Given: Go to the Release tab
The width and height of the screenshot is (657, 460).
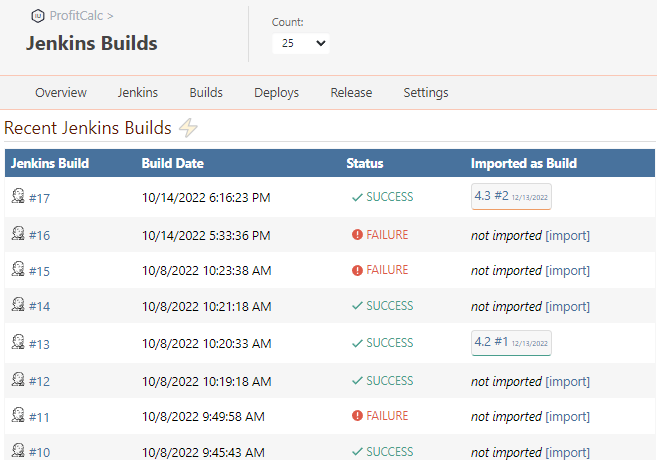Looking at the screenshot, I should coord(351,93).
